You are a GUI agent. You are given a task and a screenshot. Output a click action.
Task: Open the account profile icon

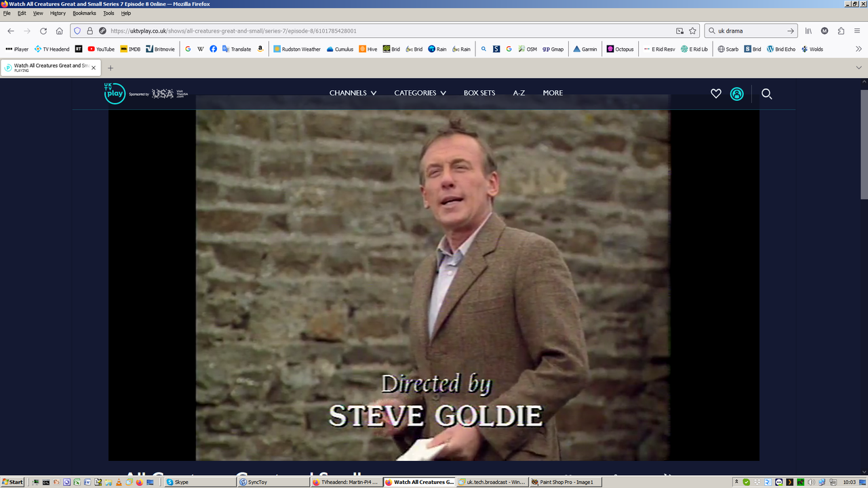point(736,94)
